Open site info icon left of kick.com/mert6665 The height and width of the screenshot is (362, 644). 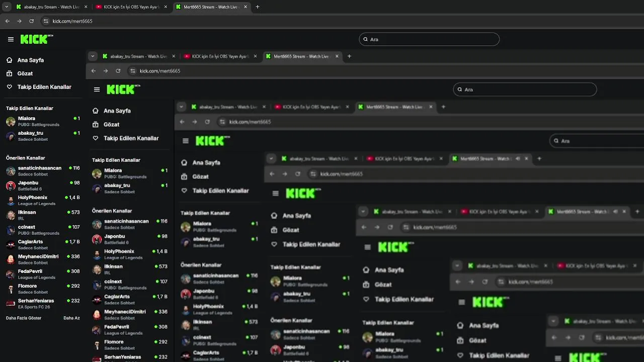(46, 21)
